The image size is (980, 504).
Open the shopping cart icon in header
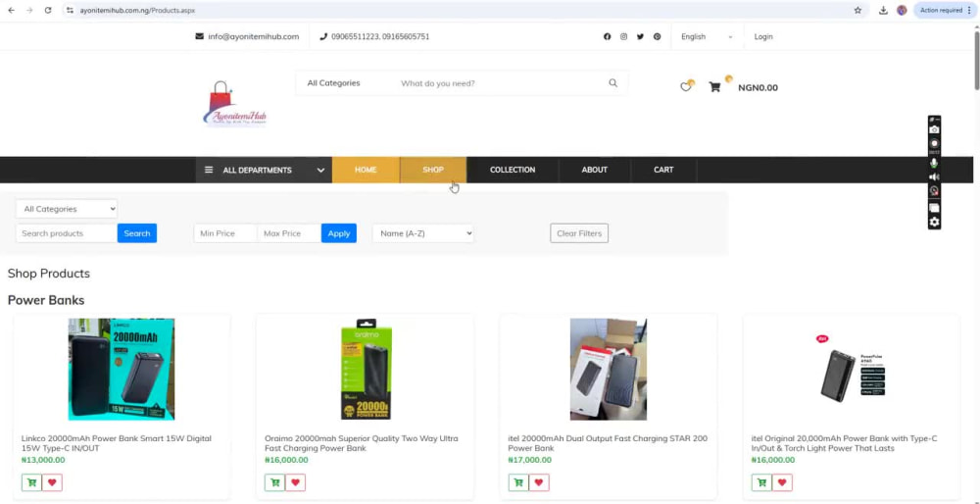coord(715,87)
